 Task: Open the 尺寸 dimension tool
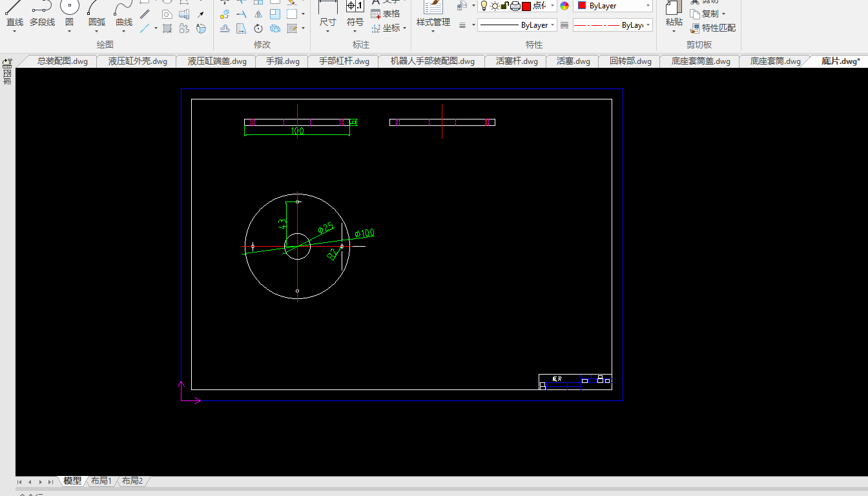(x=328, y=14)
